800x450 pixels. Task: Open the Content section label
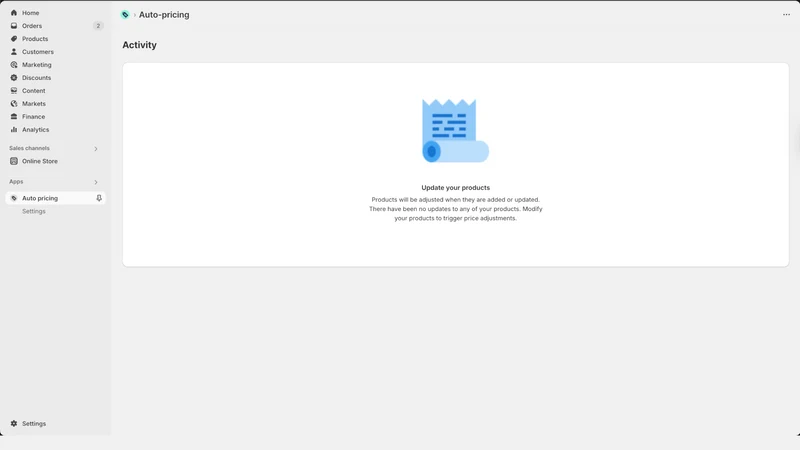(34, 91)
